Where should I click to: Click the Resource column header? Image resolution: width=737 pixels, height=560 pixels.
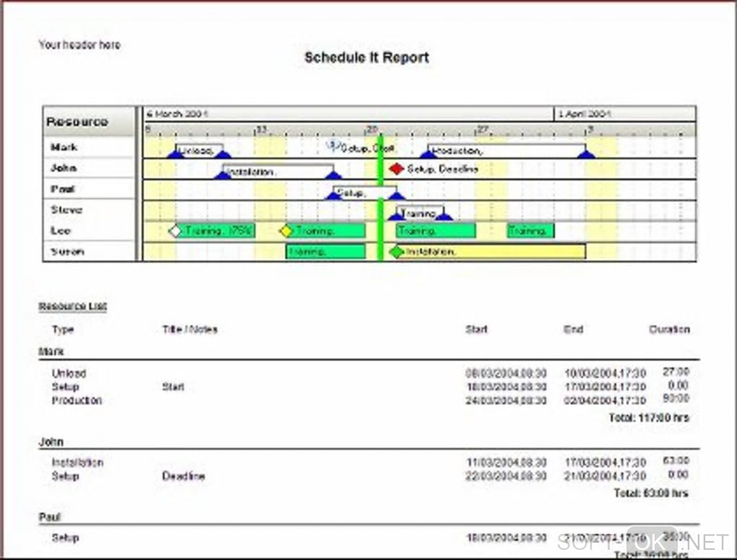89,122
